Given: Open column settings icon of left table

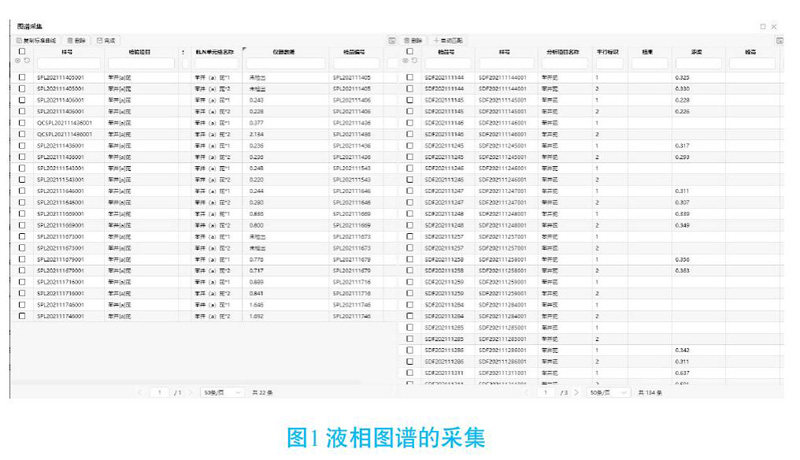Looking at the screenshot, I should [x=392, y=39].
